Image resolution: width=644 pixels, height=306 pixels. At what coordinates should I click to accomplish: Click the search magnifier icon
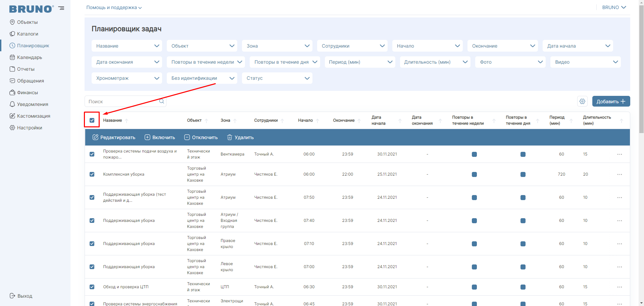[x=161, y=101]
